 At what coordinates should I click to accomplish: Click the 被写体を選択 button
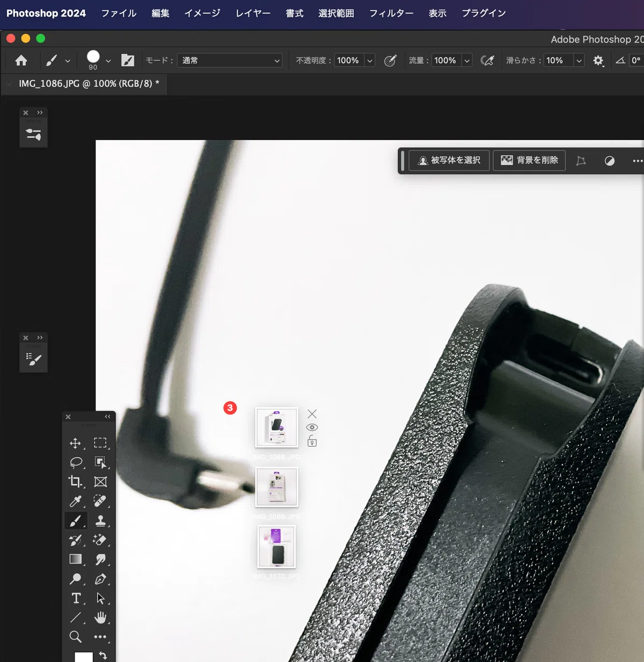tap(449, 161)
